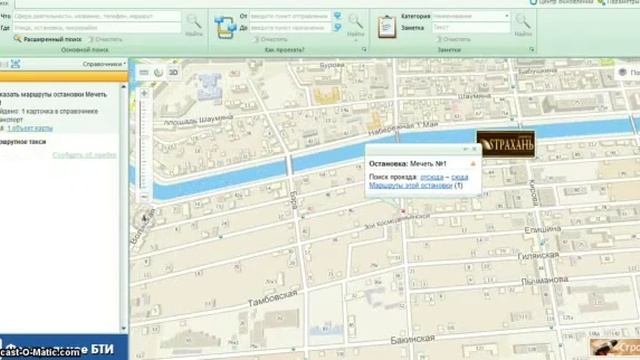This screenshot has height=360, width=640.
Task: Open the Справочники dropdown menu
Action: coord(104,64)
